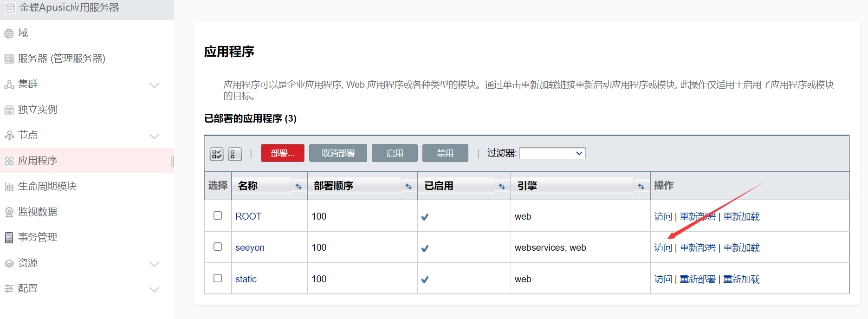
Task: Sort the table by the 名称 column icon
Action: 298,186
